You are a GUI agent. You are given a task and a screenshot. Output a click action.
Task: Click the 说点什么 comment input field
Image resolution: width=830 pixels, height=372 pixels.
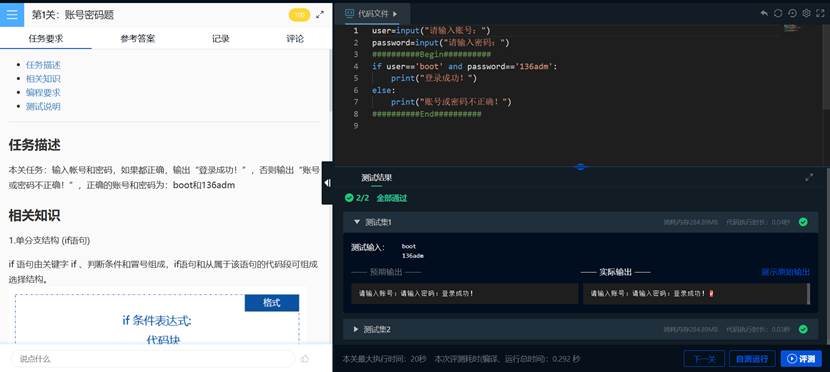click(x=152, y=359)
